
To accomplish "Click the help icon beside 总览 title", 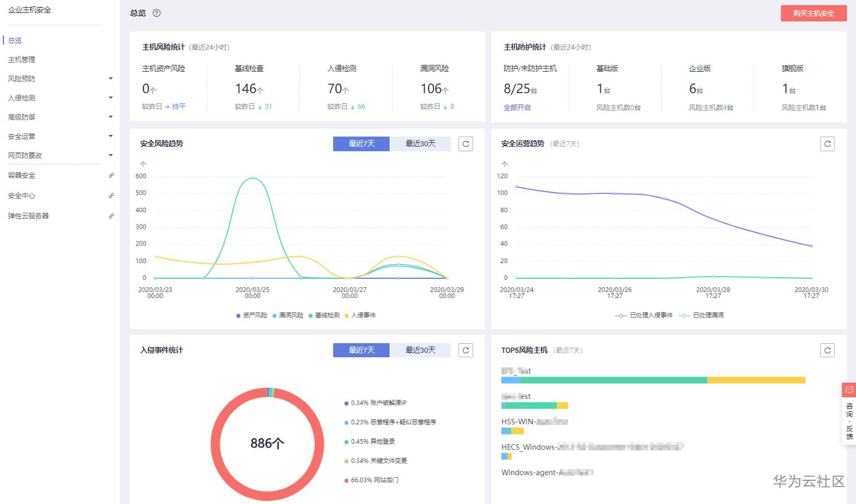I will 156,13.
